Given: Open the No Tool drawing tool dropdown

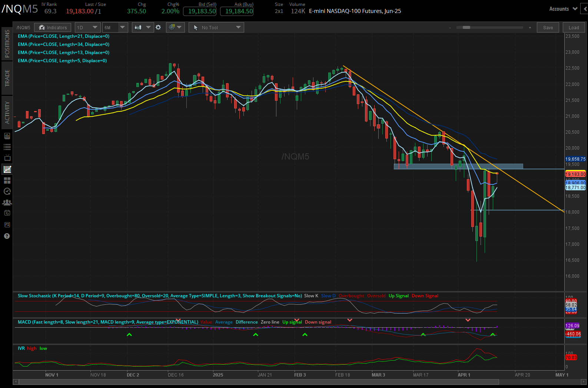Looking at the screenshot, I should coord(216,27).
